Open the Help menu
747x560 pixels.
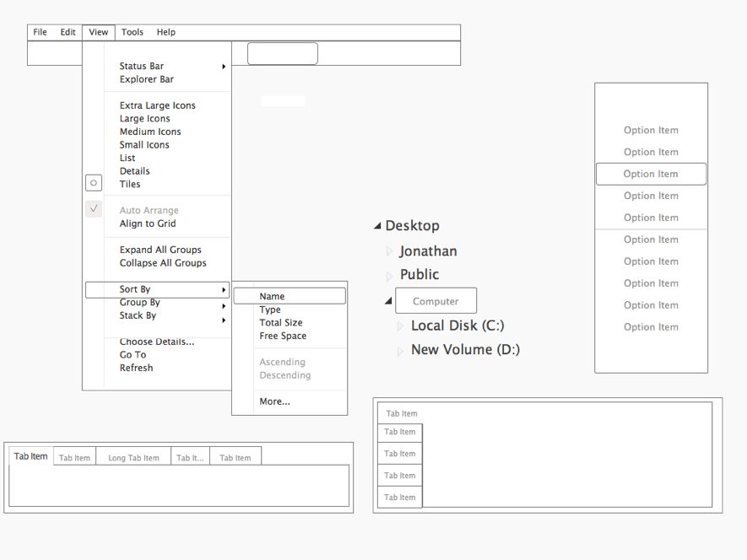pos(165,32)
